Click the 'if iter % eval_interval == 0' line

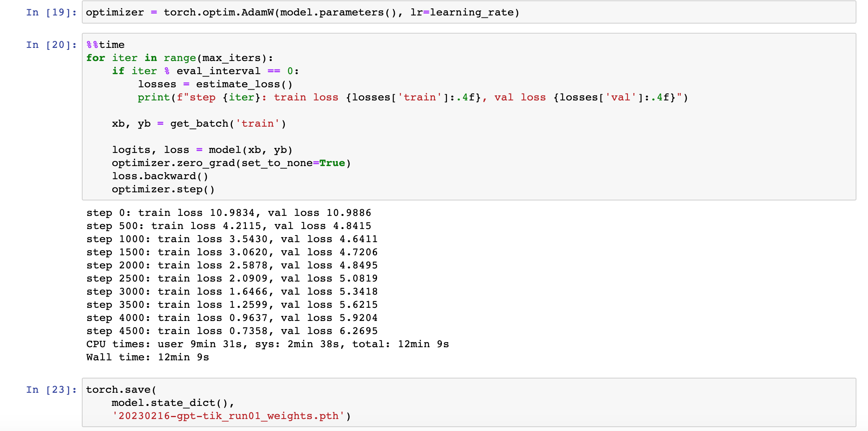click(206, 71)
